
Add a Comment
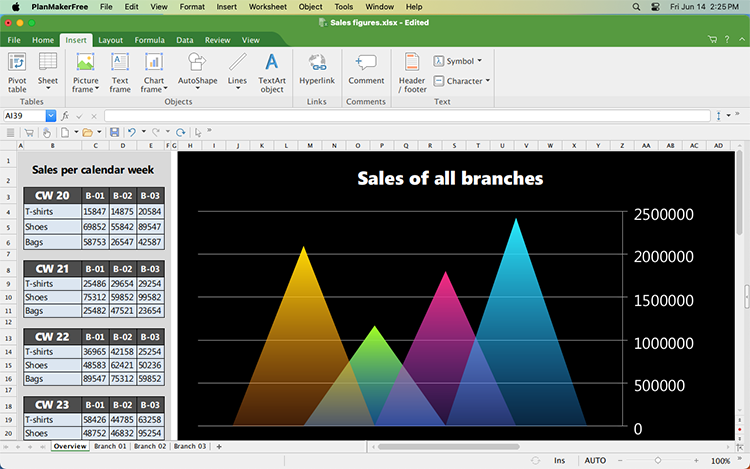coord(366,69)
